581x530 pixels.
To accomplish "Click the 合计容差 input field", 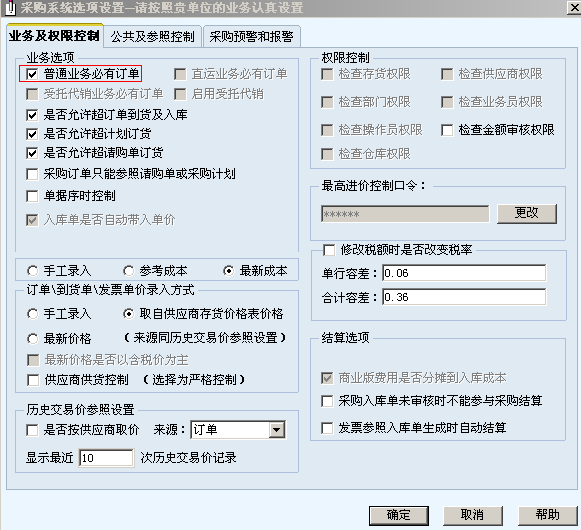I will click(x=464, y=297).
